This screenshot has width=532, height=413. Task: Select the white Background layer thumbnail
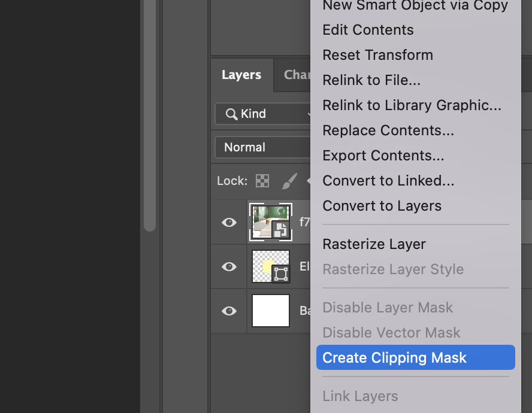pyautogui.click(x=271, y=311)
